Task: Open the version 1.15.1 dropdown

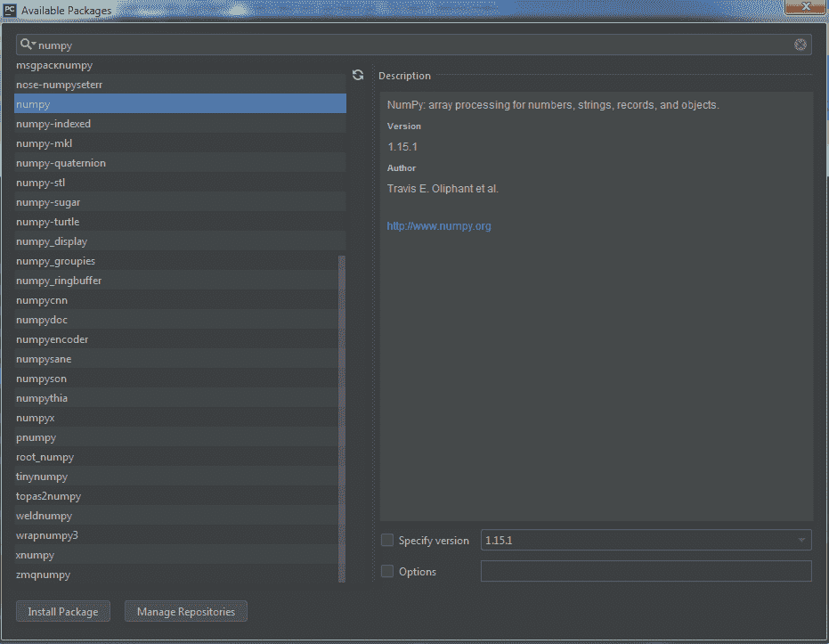Action: point(646,541)
